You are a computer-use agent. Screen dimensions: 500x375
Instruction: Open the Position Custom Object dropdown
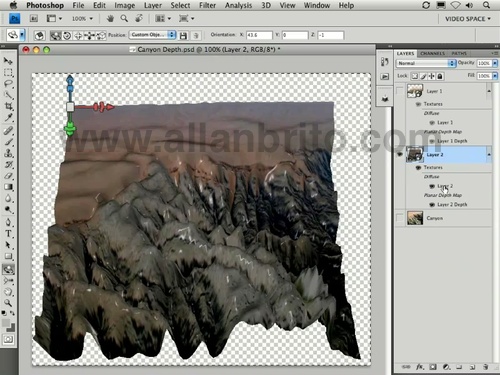point(152,35)
